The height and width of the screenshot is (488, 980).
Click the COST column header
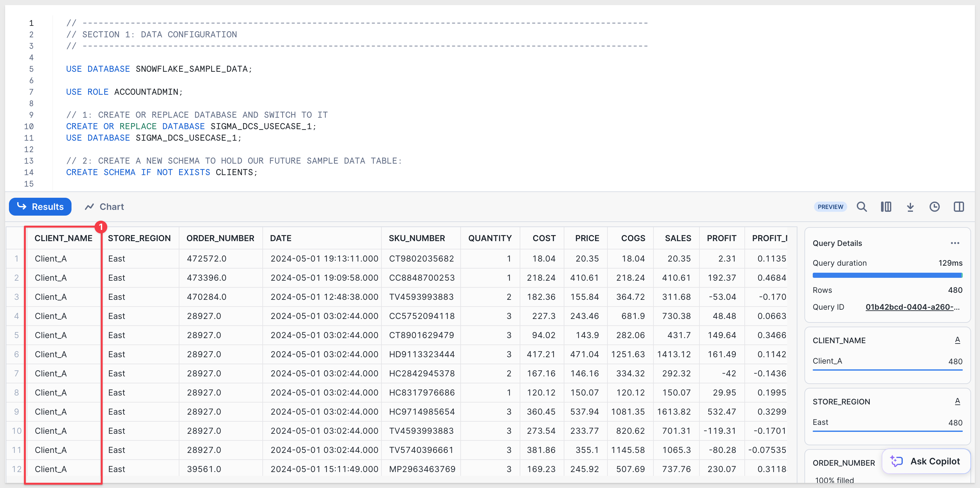click(542, 238)
